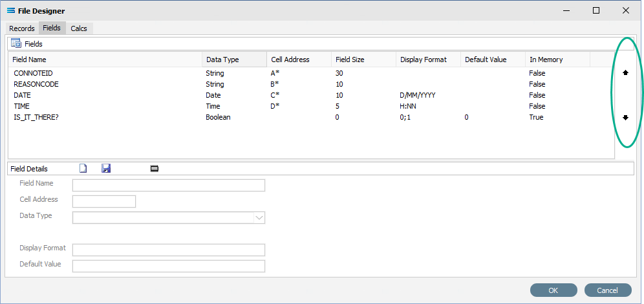644x304 pixels.
Task: Click the Field Size column header
Action: pyautogui.click(x=363, y=60)
